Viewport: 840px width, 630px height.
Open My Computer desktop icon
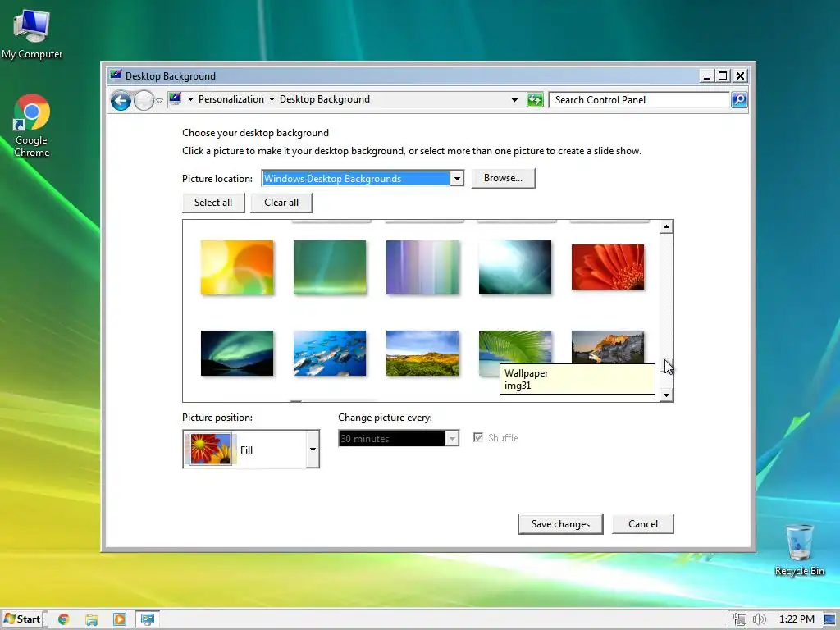coord(32,34)
